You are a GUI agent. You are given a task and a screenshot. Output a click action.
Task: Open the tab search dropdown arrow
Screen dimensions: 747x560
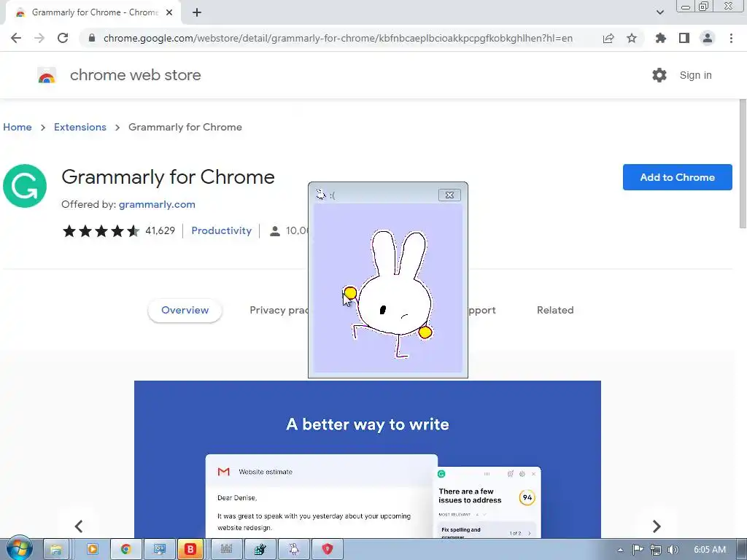coord(659,12)
